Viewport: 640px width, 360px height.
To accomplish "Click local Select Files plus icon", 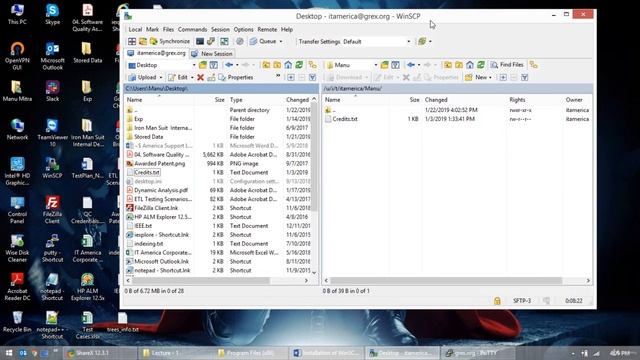I will 291,77.
